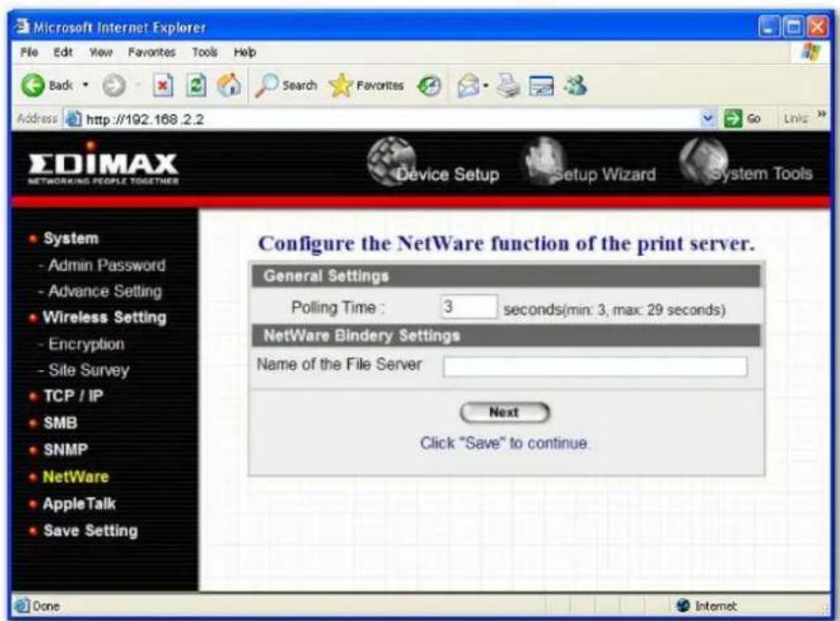Open Advance Setting page
This screenshot has height=621, width=840.
[x=105, y=291]
